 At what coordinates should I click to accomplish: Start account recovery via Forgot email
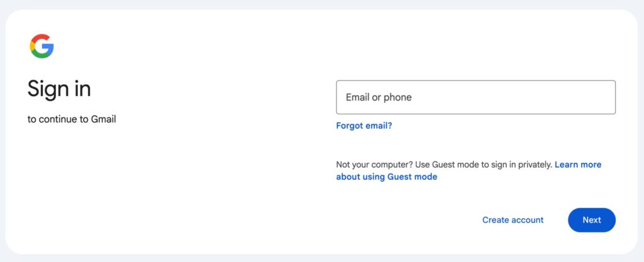[x=364, y=126]
